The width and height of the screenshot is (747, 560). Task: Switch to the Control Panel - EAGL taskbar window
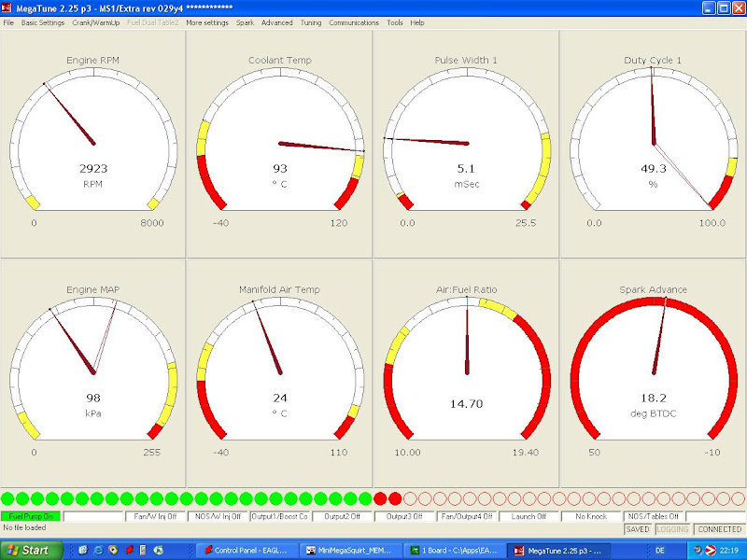pos(247,551)
